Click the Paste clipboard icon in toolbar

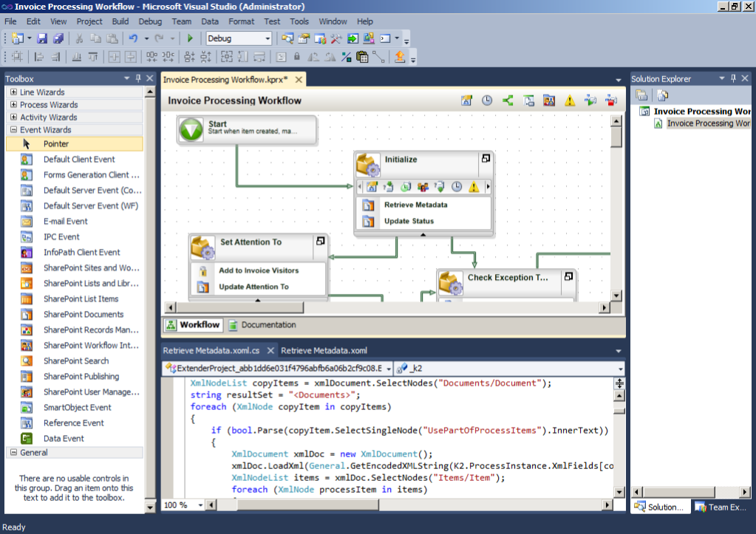(x=112, y=38)
